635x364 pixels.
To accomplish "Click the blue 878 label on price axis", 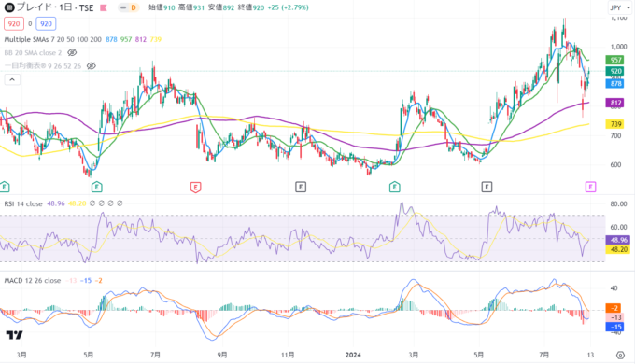I will coord(615,83).
